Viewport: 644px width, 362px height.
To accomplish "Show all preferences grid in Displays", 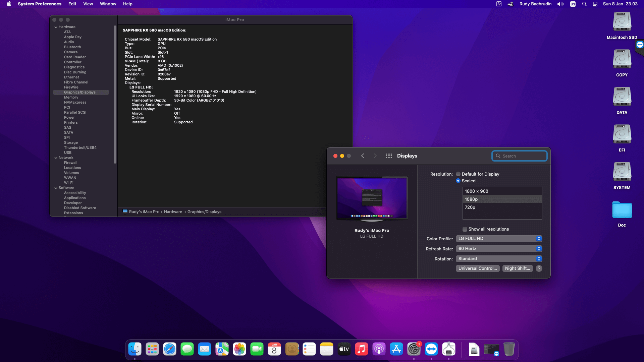I will (389, 156).
